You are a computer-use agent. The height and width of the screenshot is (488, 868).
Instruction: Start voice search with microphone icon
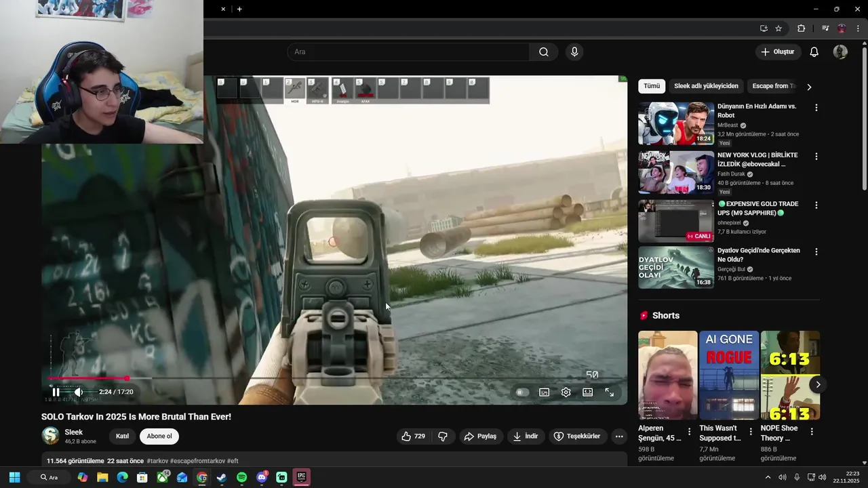[574, 52]
